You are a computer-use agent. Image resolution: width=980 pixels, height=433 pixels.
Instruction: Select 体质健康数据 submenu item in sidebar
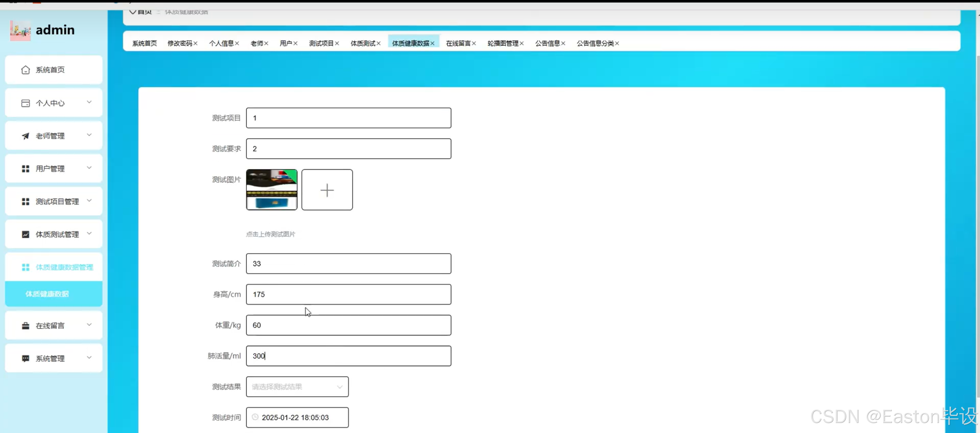(47, 294)
